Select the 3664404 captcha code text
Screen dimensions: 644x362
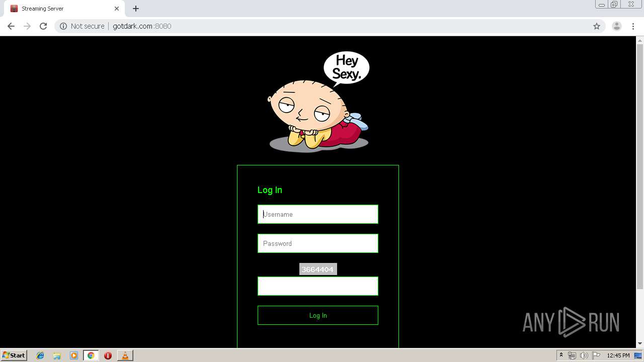click(318, 269)
